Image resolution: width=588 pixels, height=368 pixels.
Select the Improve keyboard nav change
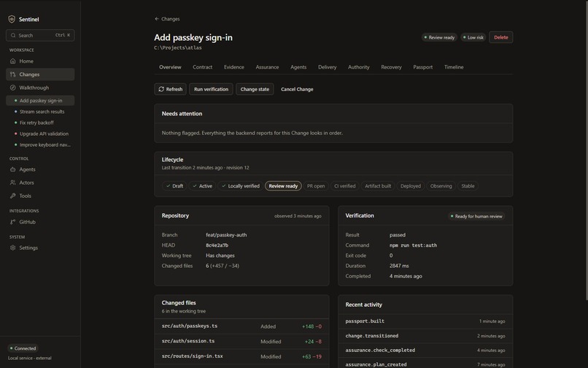point(40,145)
